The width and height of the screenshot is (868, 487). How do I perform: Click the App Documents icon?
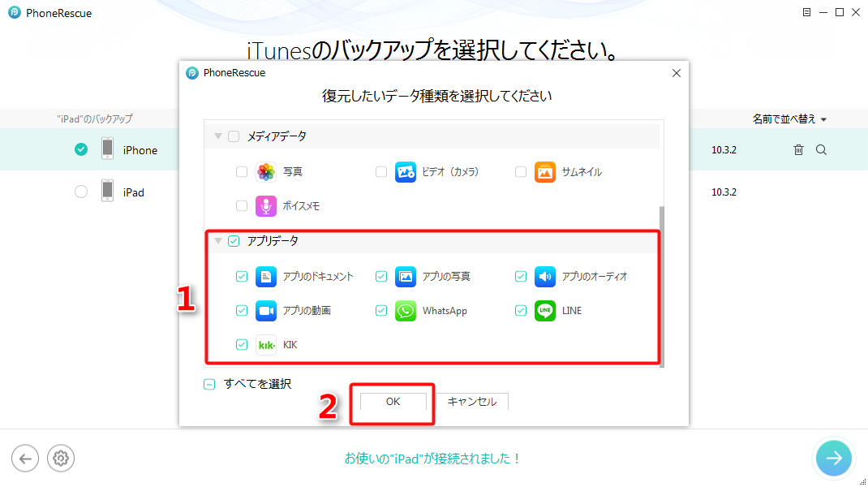click(266, 277)
